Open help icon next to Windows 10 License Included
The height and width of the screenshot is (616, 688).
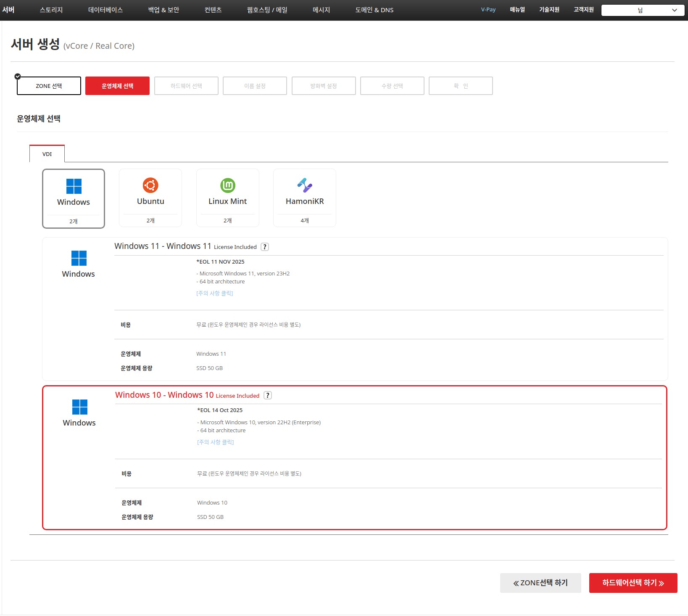(268, 395)
